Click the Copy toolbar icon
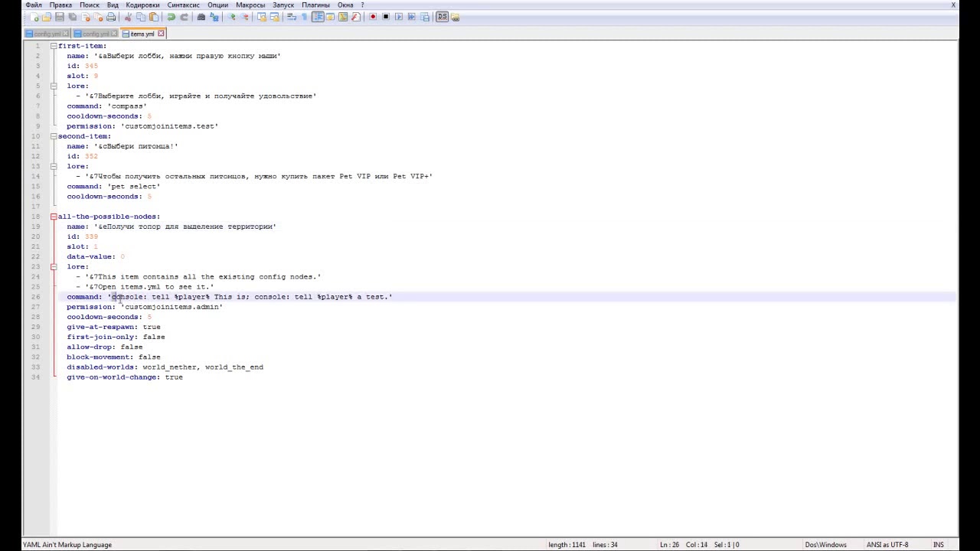980x551 pixels. (x=141, y=17)
